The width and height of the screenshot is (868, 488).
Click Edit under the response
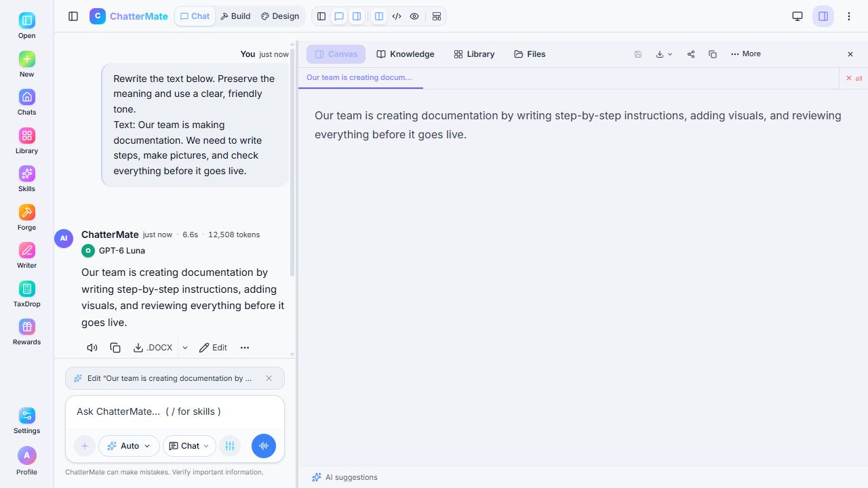click(213, 348)
